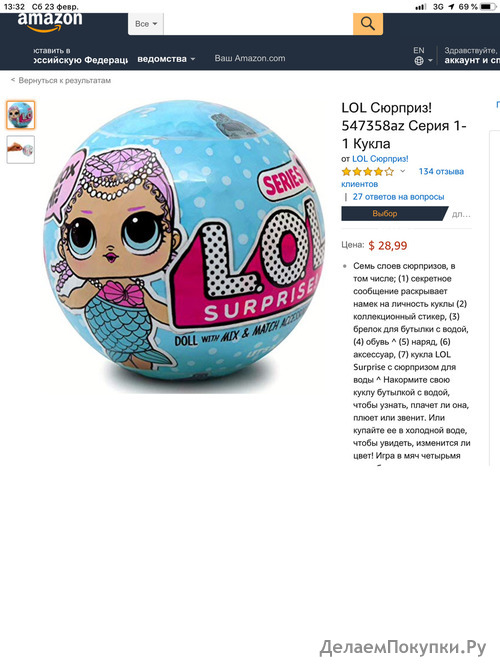Viewport: 500px width, 666px height.
Task: Tap the cellular signal bars icon
Action: (x=420, y=6)
